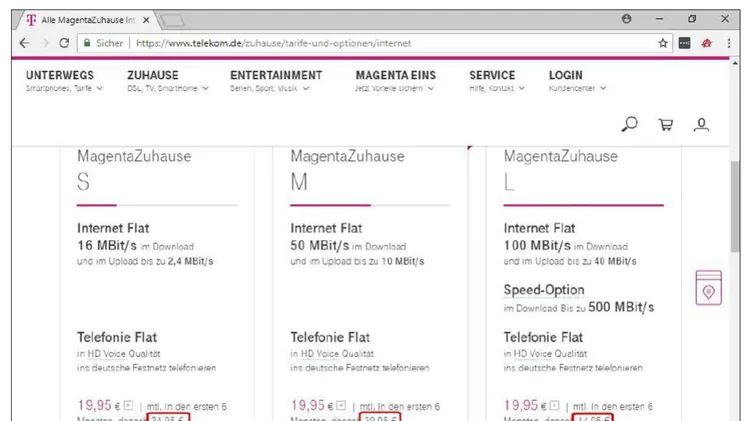The height and width of the screenshot is (421, 750).
Task: Click Telefonie Flat heading in L card
Action: coord(543,337)
